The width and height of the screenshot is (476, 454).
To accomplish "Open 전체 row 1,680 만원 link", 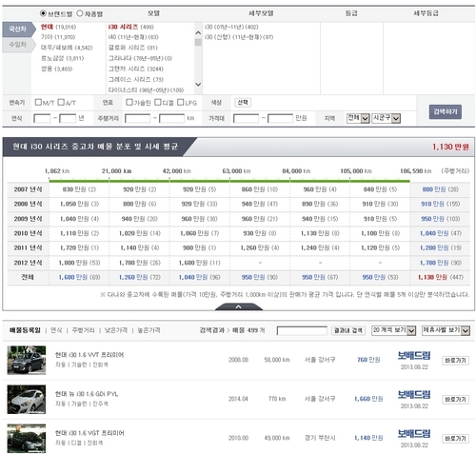I will 73,277.
